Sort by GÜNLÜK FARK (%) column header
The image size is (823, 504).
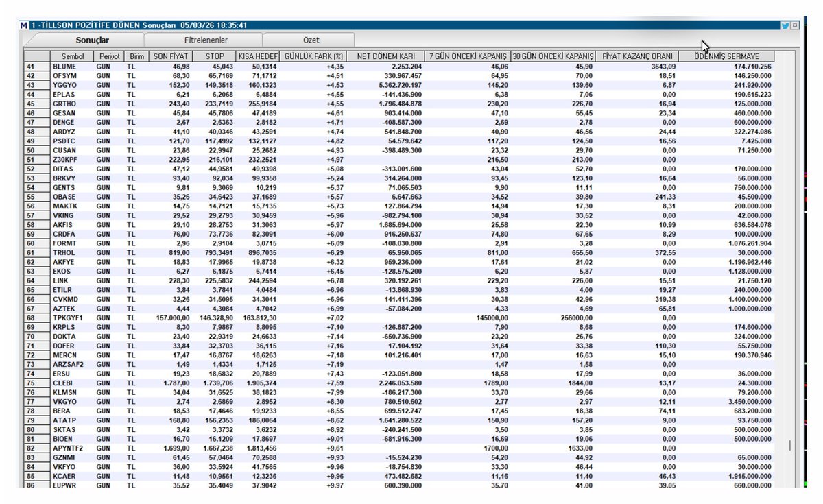(313, 56)
